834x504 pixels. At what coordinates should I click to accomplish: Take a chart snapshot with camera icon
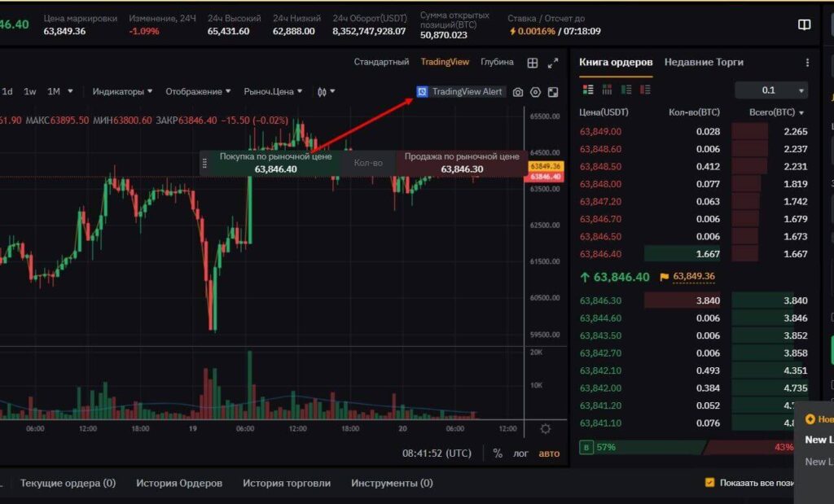click(517, 92)
